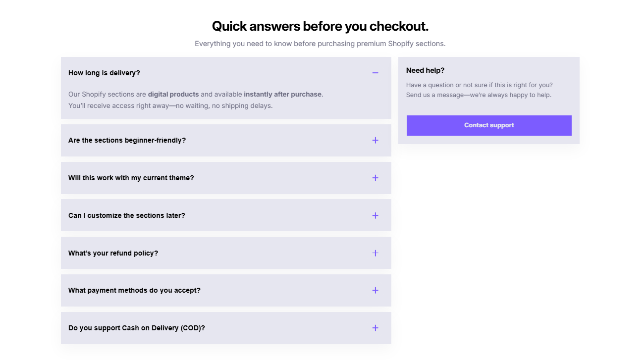Click the plus icon on the theme compatibility row
644x362 pixels.
pyautogui.click(x=375, y=178)
